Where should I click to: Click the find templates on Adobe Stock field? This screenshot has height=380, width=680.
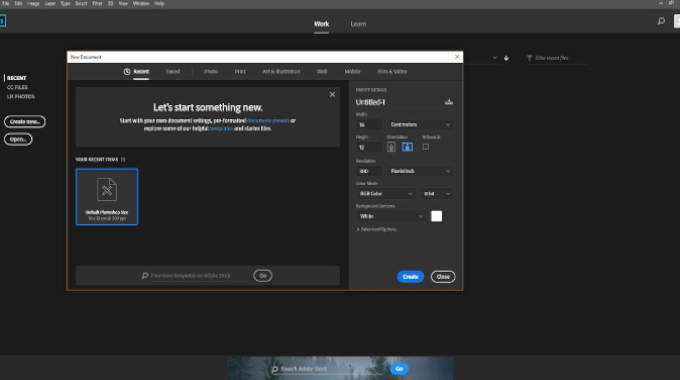195,275
